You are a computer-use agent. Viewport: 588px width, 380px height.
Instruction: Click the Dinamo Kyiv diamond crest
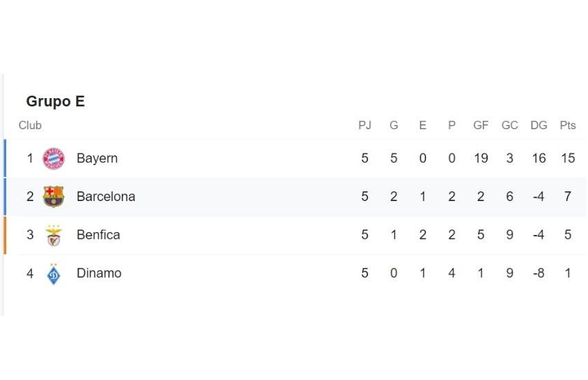(x=54, y=274)
